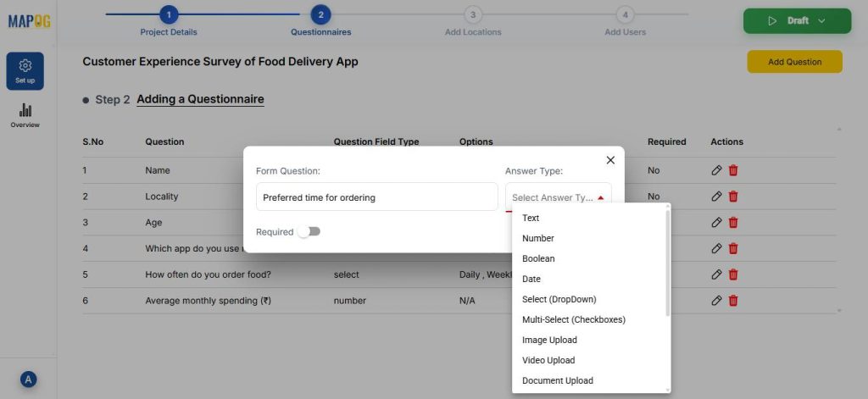Screen dimensions: 868x399
Task: Edit the Name question with pencil icon
Action: click(716, 170)
